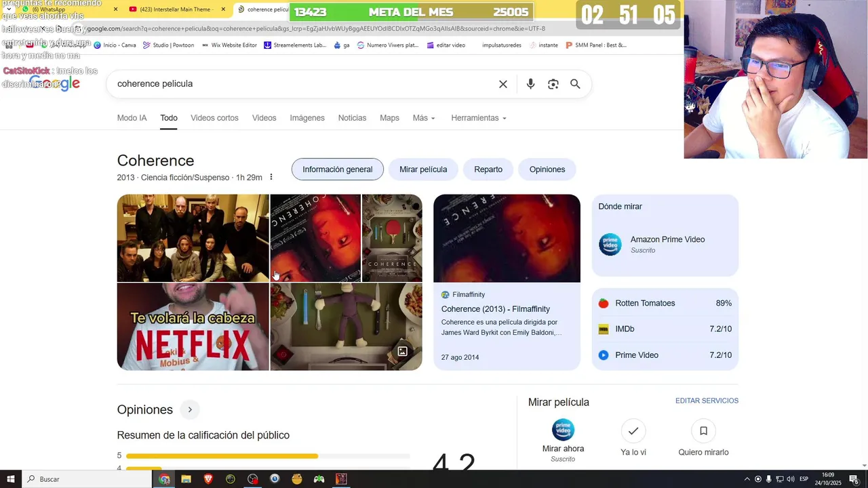Open Brave browser from the taskbar

208,479
